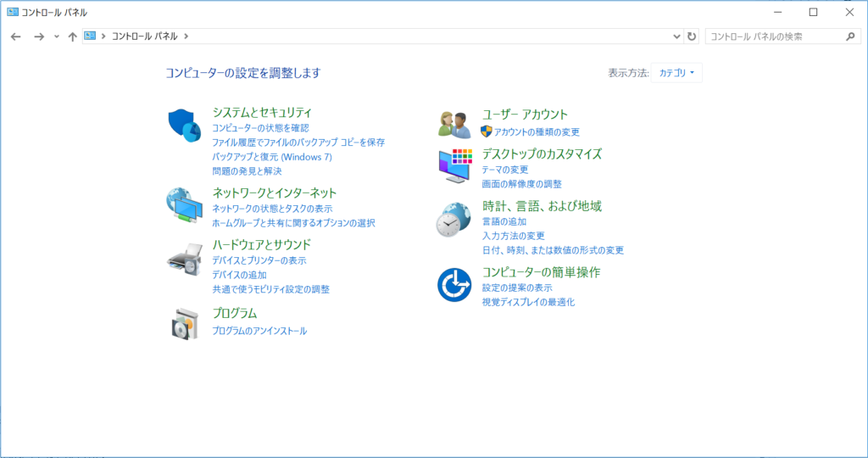
Task: Select the ハードウェアとサウンド printer icon
Action: (x=185, y=260)
